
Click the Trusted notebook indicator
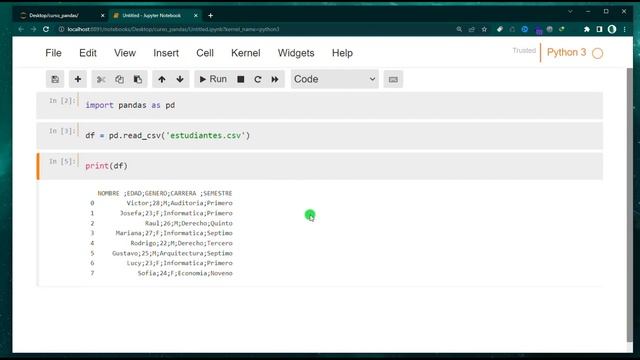point(524,51)
